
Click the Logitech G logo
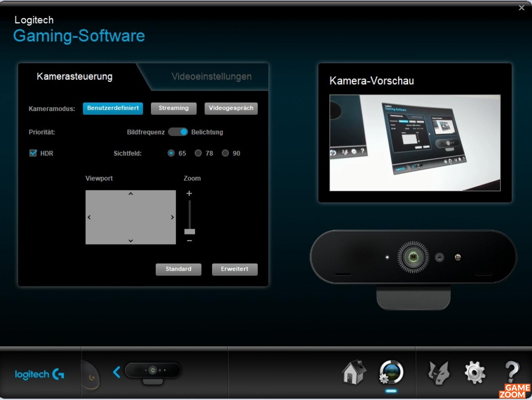click(x=39, y=374)
